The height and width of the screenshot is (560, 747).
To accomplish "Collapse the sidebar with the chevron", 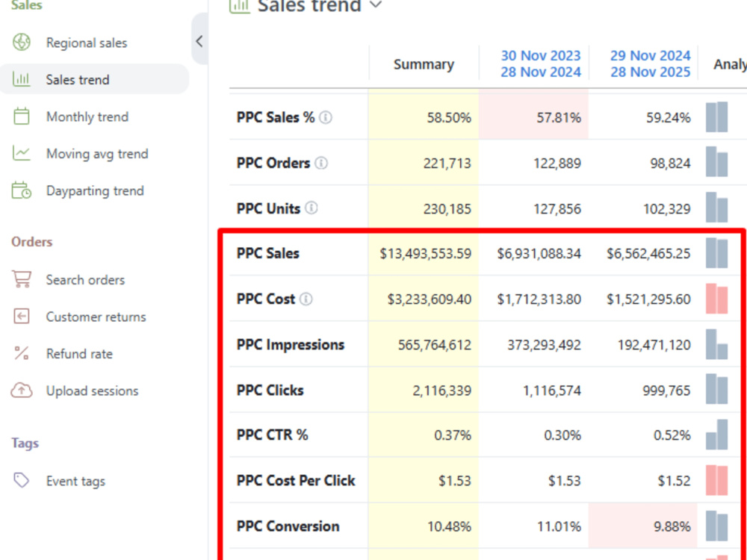I will (x=199, y=41).
